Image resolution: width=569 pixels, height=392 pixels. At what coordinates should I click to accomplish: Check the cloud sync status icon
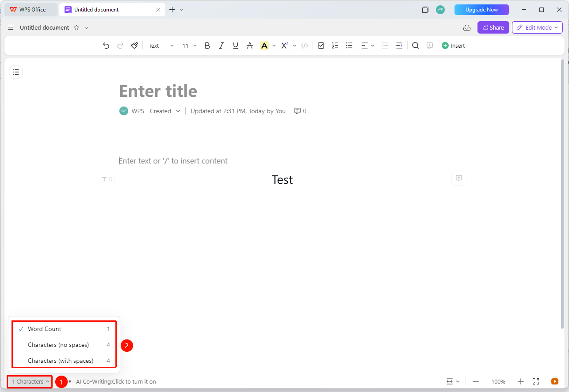click(x=467, y=27)
